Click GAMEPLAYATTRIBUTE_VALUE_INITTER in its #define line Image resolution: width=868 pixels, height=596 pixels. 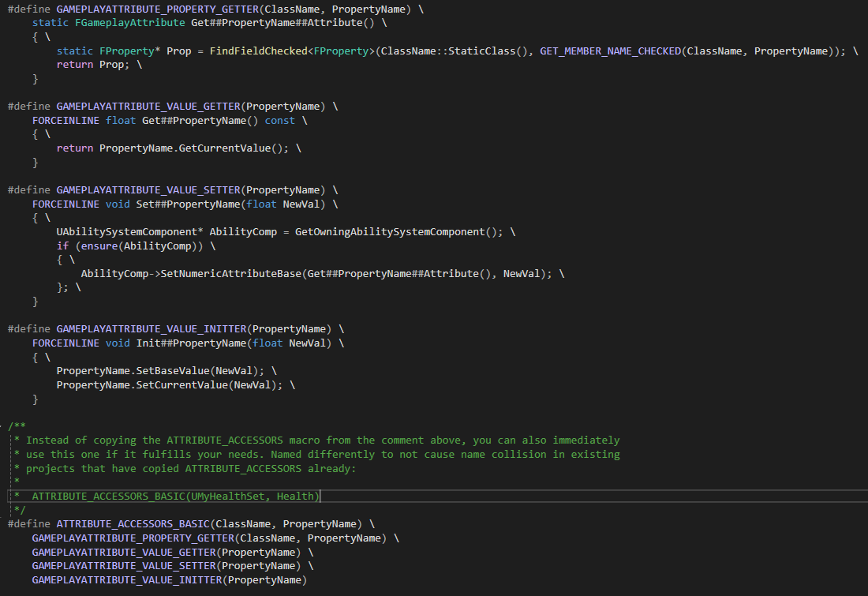[152, 329]
